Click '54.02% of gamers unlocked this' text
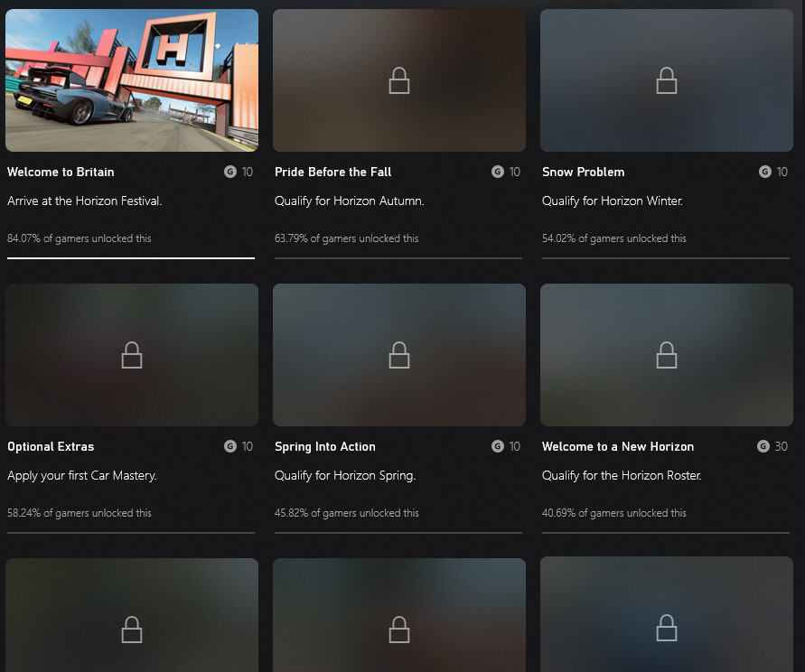Image resolution: width=805 pixels, height=672 pixels. coord(614,238)
